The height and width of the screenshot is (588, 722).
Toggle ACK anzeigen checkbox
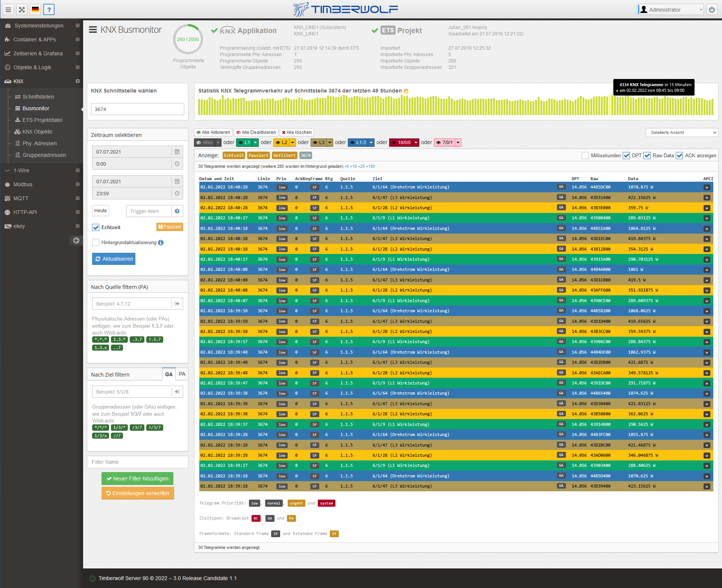coord(680,155)
